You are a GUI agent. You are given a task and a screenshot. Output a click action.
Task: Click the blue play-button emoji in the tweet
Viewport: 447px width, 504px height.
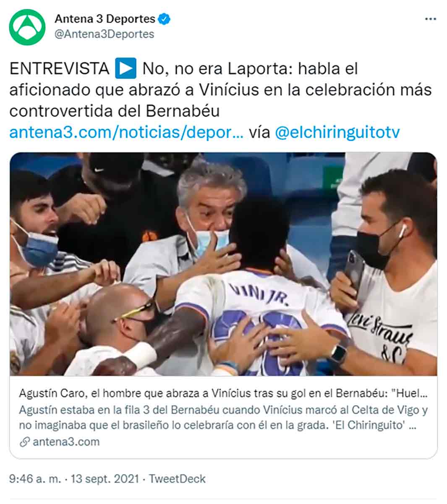pos(126,68)
